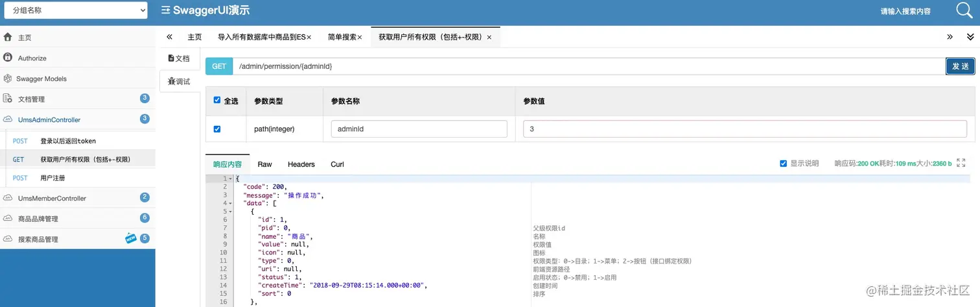The width and height of the screenshot is (980, 307).
Task: Open the 文档 side tab
Action: click(x=180, y=58)
